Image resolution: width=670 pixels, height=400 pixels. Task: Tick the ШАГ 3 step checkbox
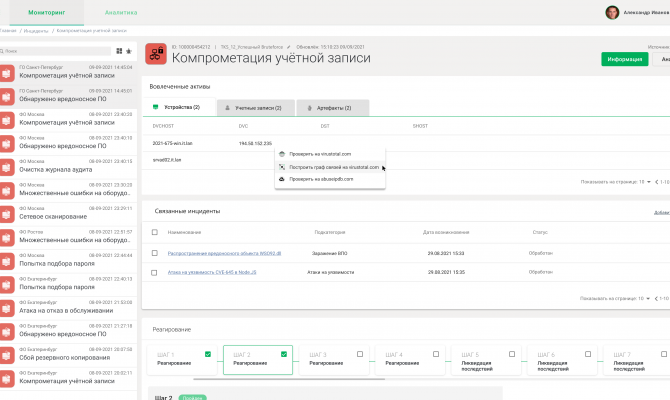[359, 354]
